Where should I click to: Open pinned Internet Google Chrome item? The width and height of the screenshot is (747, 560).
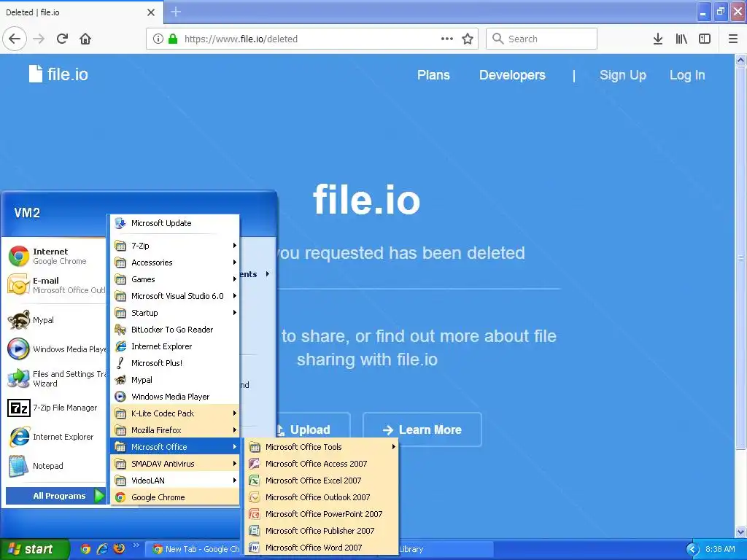(x=55, y=256)
